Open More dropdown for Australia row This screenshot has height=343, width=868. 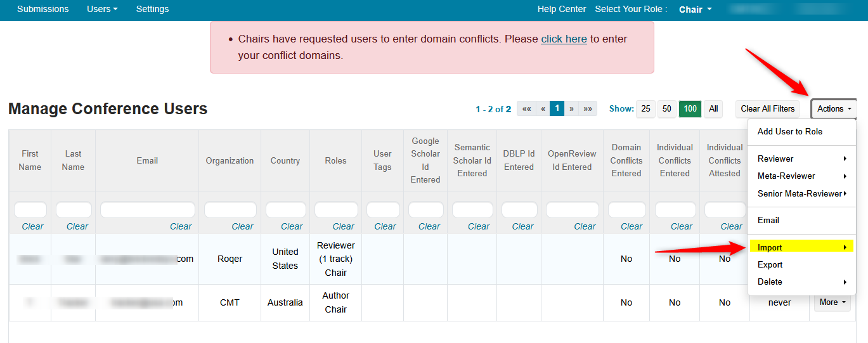832,302
